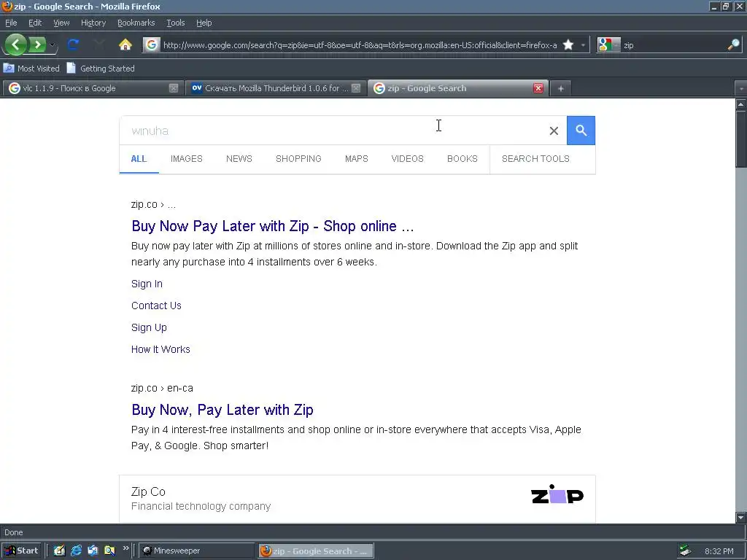This screenshot has height=560, width=747.
Task: Launch the Outlook Express quick launch icon
Action: click(x=93, y=551)
